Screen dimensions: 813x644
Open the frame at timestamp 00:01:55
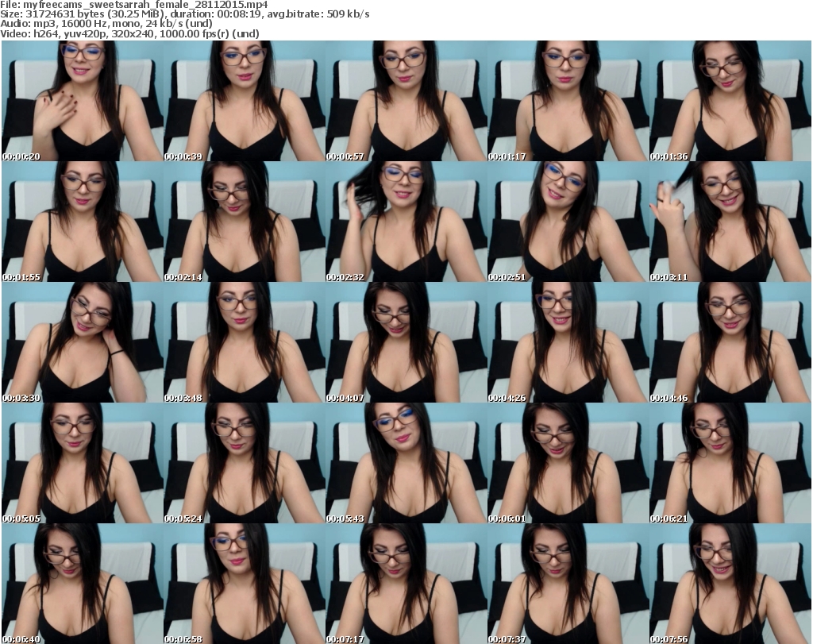tap(82, 222)
